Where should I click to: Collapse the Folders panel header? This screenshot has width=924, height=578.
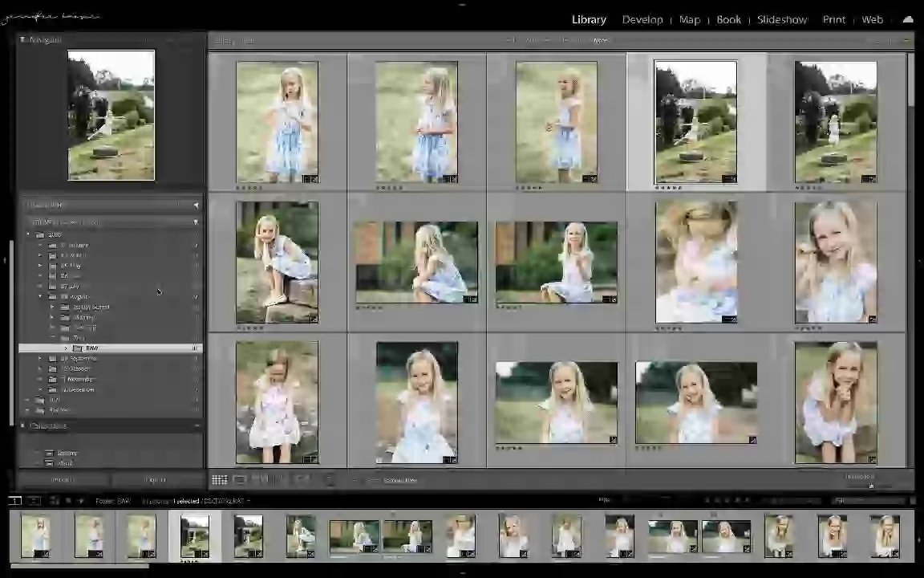pos(111,222)
